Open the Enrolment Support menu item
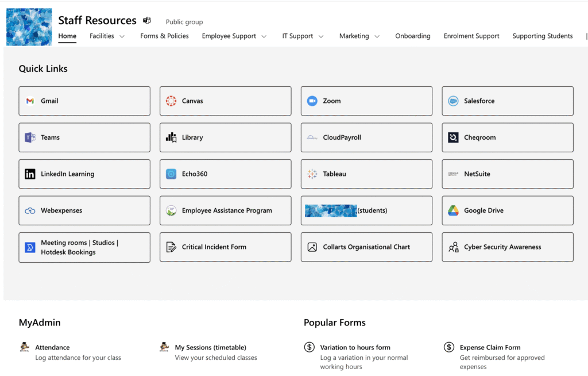This screenshot has width=588, height=376. 471,36
